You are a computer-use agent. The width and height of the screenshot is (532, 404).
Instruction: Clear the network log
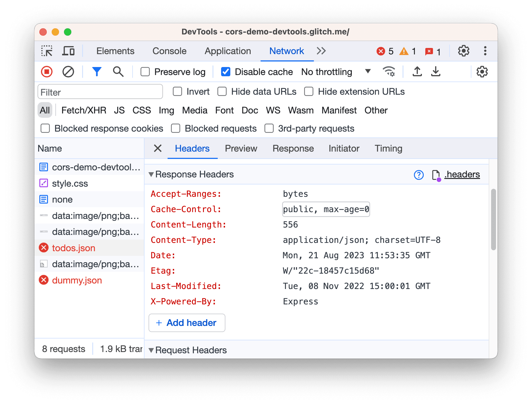tap(68, 72)
